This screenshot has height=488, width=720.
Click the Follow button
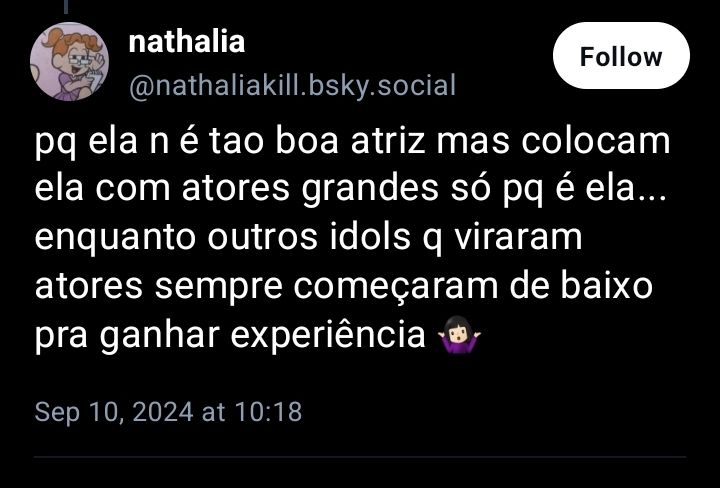click(621, 56)
